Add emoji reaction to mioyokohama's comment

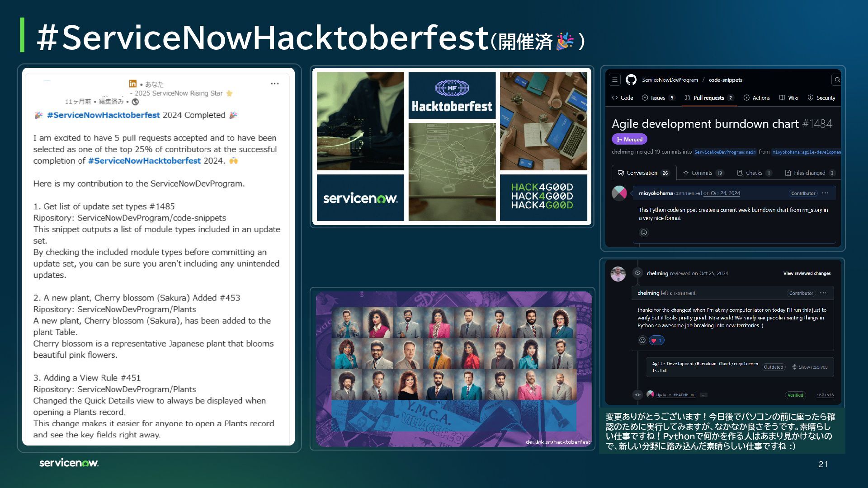coord(644,233)
